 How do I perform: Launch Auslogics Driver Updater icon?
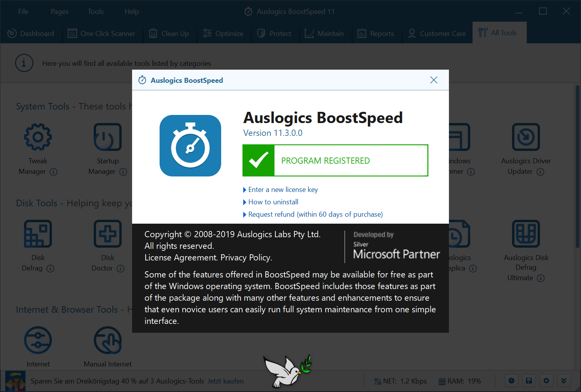coord(526,137)
